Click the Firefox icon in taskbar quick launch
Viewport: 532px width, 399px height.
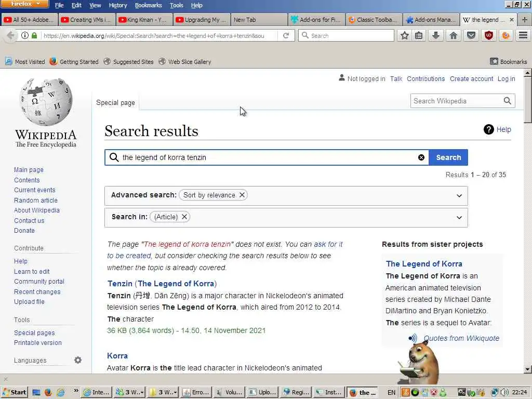tap(48, 392)
